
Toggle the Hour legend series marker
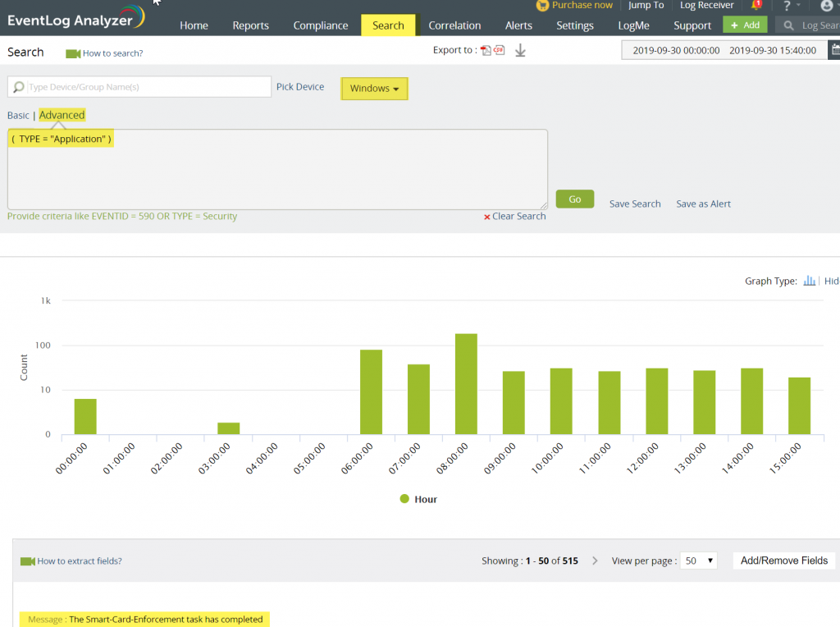click(x=404, y=499)
